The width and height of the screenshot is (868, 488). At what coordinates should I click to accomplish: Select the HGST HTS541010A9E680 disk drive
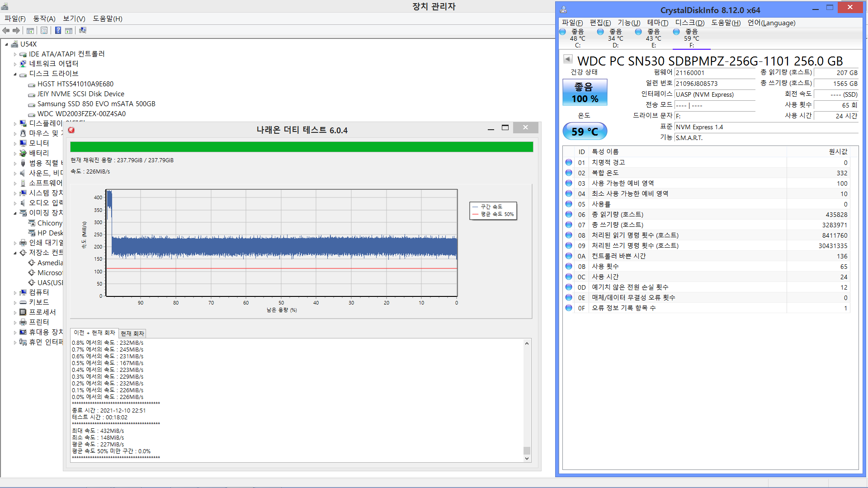[x=75, y=84]
